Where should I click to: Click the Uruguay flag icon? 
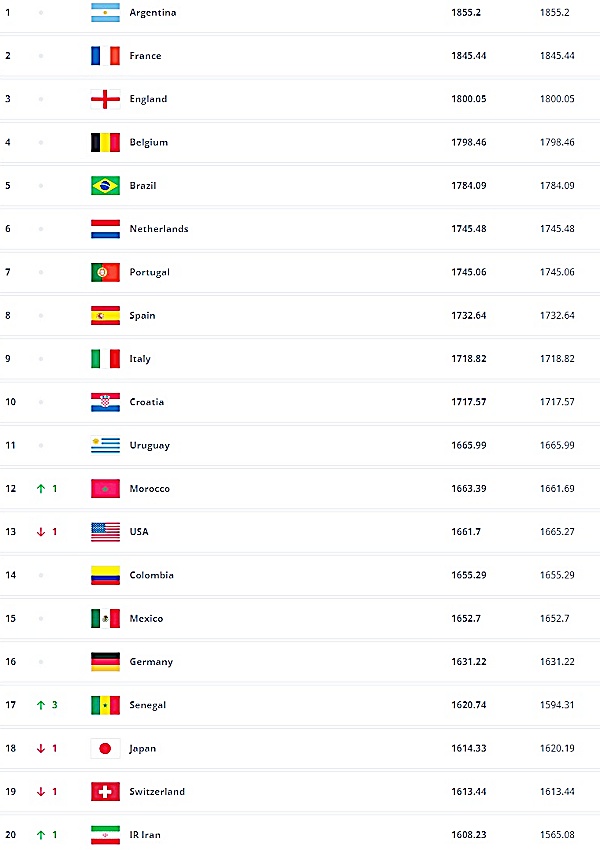(105, 445)
